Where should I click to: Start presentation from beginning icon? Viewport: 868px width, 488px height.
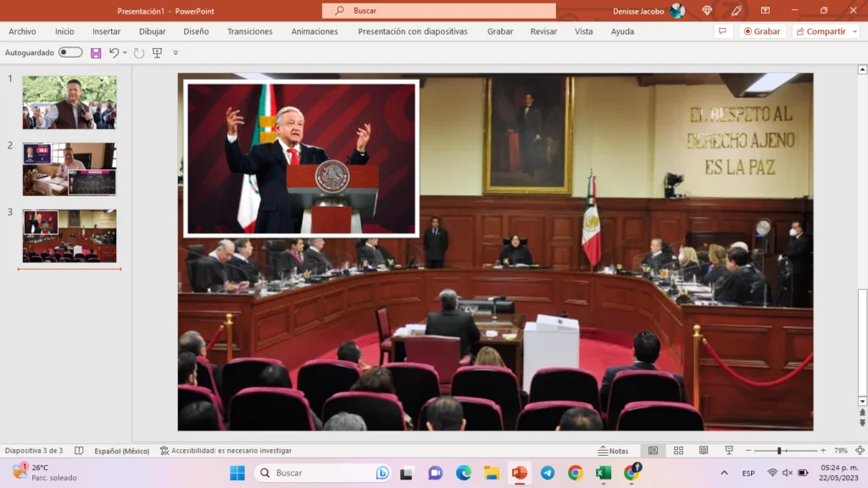pos(157,53)
